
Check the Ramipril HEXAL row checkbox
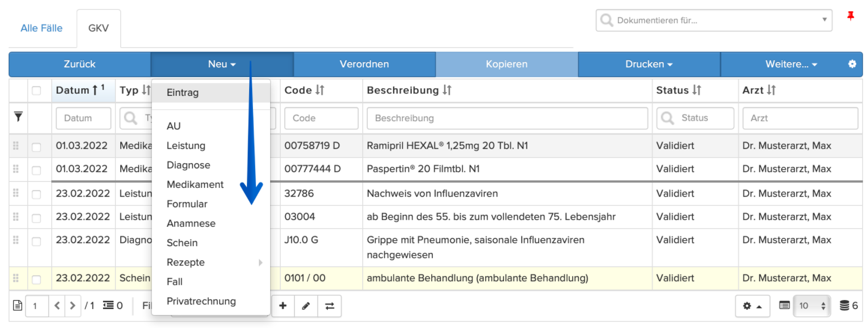tap(36, 146)
